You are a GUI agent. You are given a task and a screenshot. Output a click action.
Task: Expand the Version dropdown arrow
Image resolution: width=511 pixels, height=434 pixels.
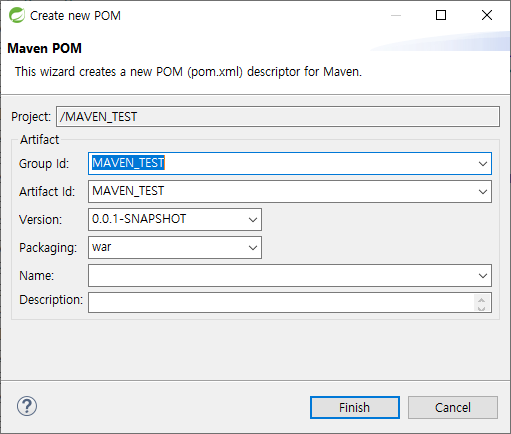coord(253,220)
